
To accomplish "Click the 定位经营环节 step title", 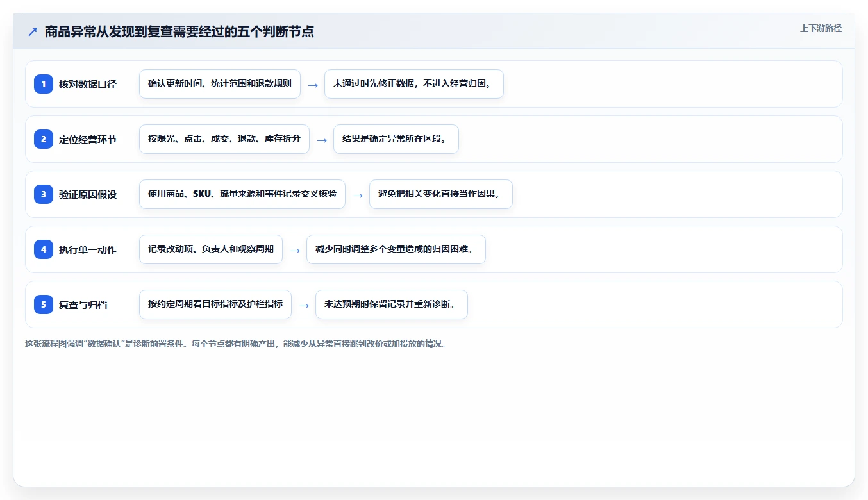I will click(88, 139).
